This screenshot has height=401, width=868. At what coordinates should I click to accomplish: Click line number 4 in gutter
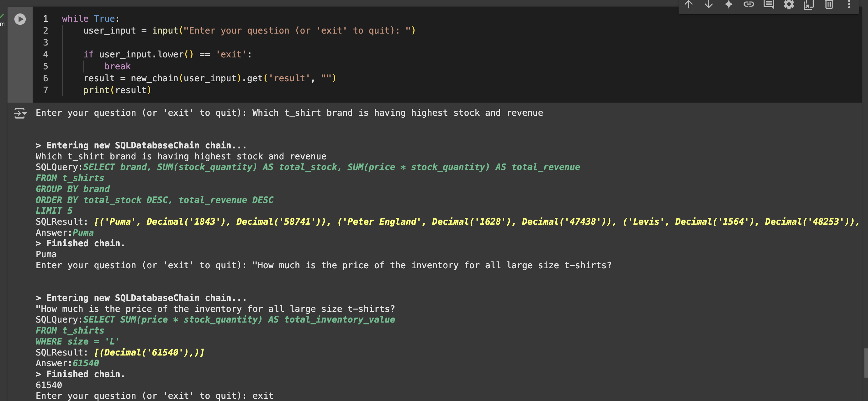[x=45, y=55]
